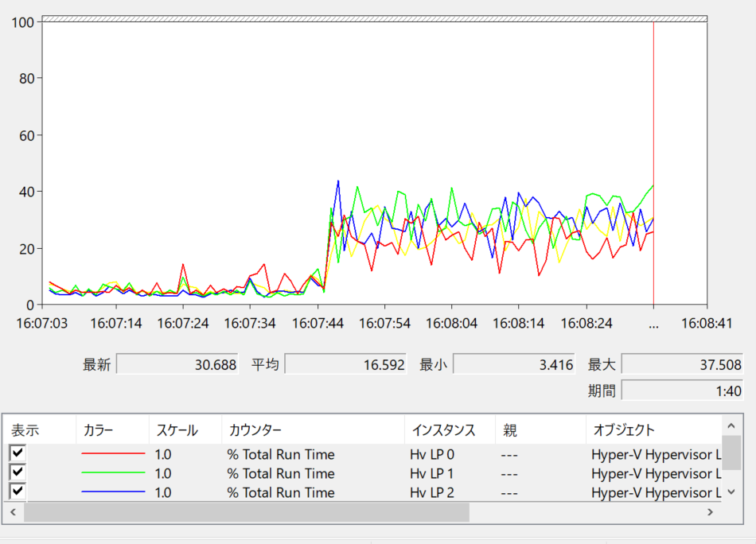Viewport: 756px width, 544px height.
Task: Click the vertical scrollbar thumb in counter list
Action: point(731,453)
